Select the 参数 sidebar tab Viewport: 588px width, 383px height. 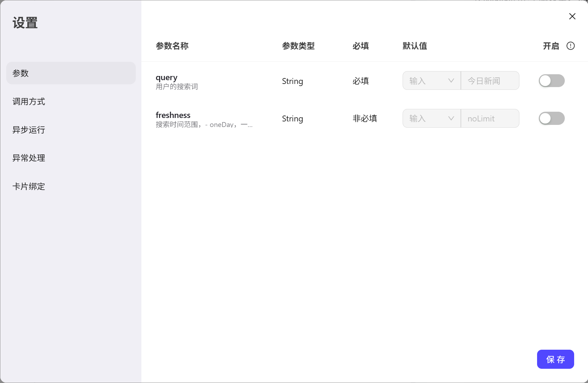71,73
